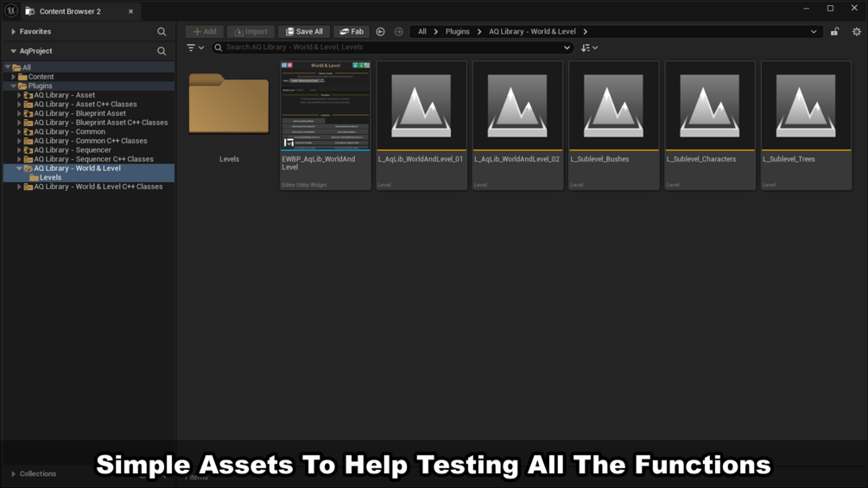Open the Fab marketplace button

point(352,32)
